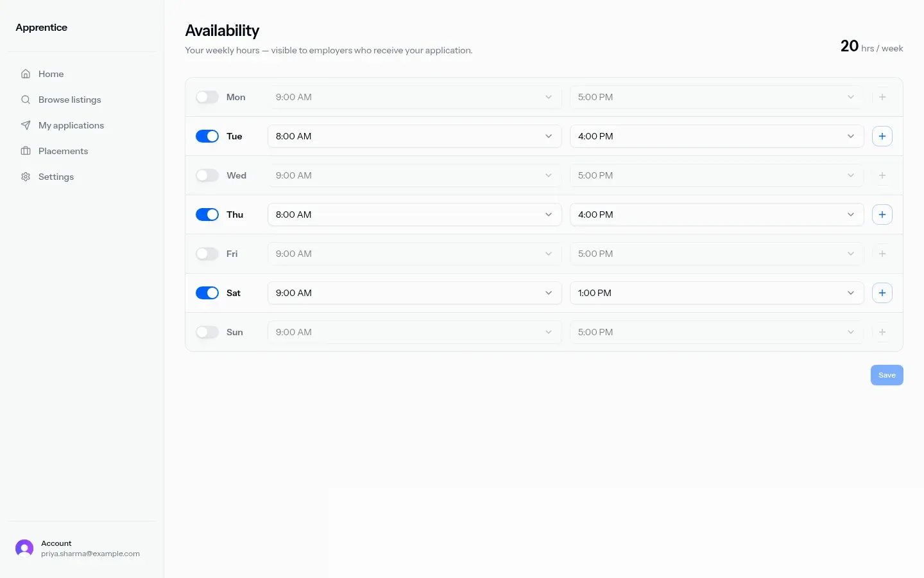Image resolution: width=924 pixels, height=578 pixels.
Task: Open Saturday start time 9:00 AM dropdown
Action: 415,293
